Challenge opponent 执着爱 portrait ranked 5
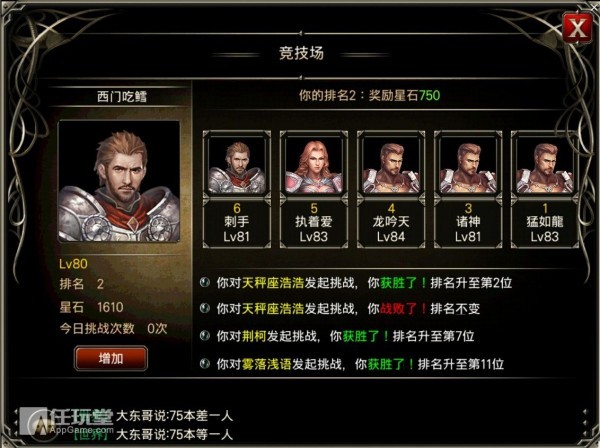This screenshot has height=448, width=600. click(314, 165)
